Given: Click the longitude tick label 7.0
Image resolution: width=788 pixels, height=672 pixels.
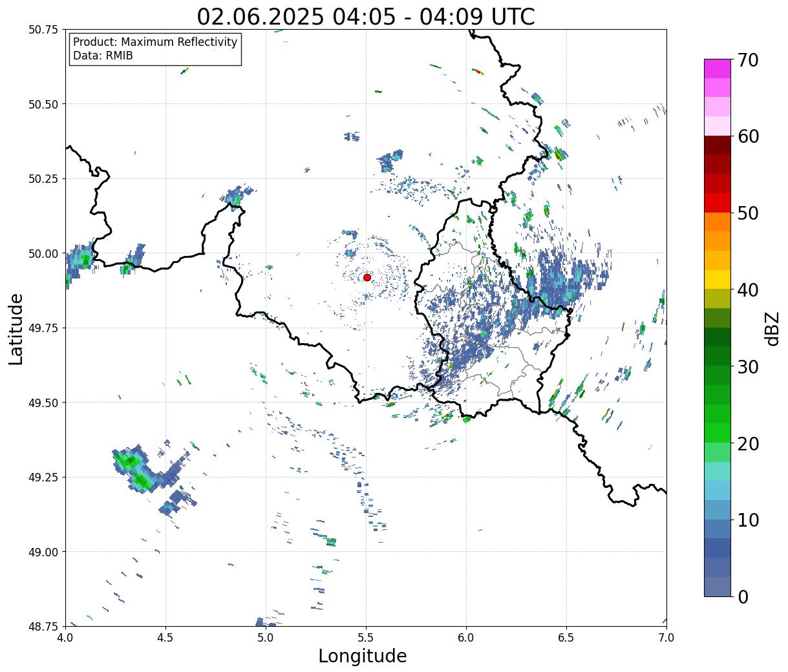Looking at the screenshot, I should pyautogui.click(x=666, y=637).
